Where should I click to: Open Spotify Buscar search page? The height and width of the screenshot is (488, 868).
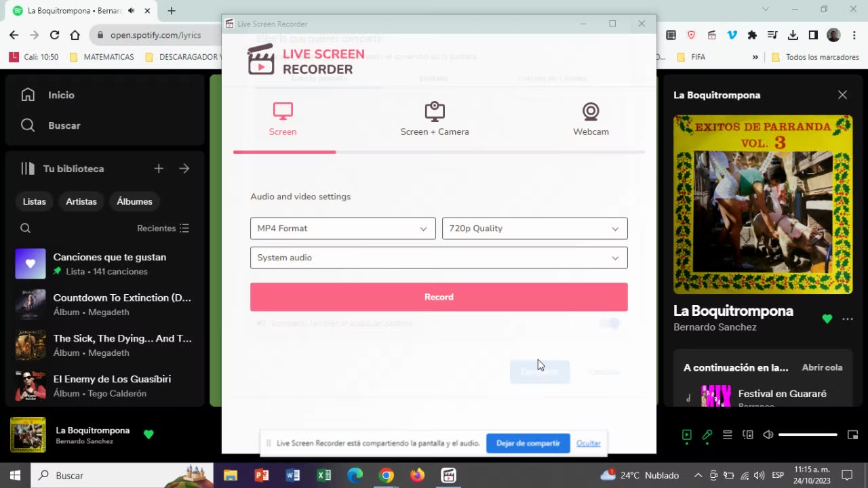(50, 125)
